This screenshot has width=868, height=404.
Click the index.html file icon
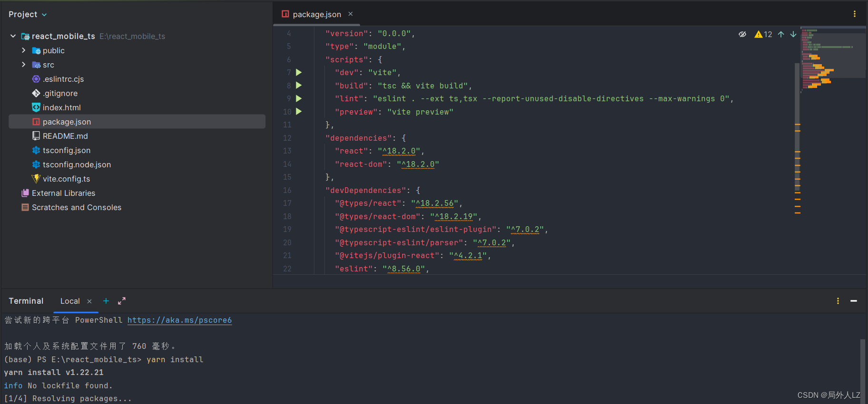pos(36,107)
